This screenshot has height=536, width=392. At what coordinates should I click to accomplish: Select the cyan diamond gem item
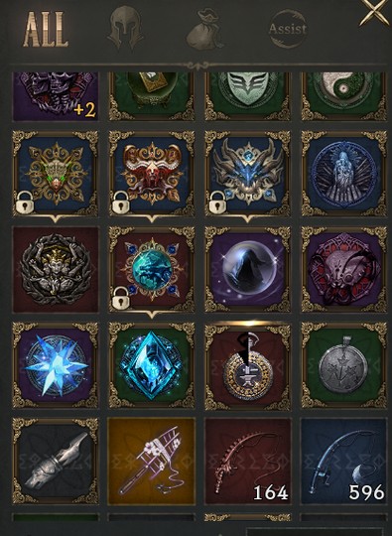point(152,365)
